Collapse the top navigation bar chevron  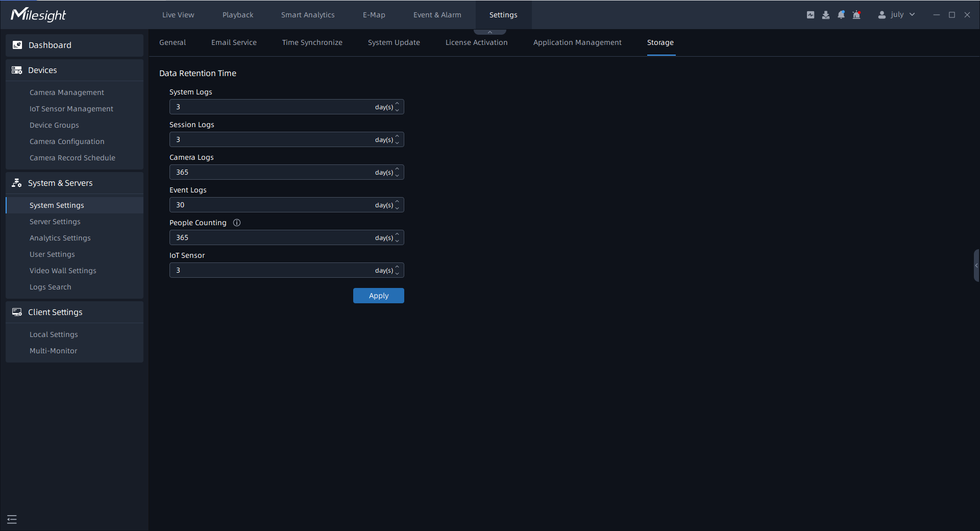pos(490,32)
